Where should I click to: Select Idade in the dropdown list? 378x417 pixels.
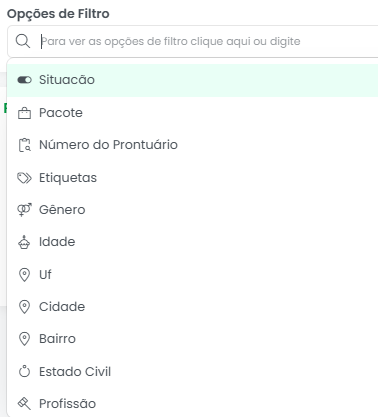click(x=193, y=242)
